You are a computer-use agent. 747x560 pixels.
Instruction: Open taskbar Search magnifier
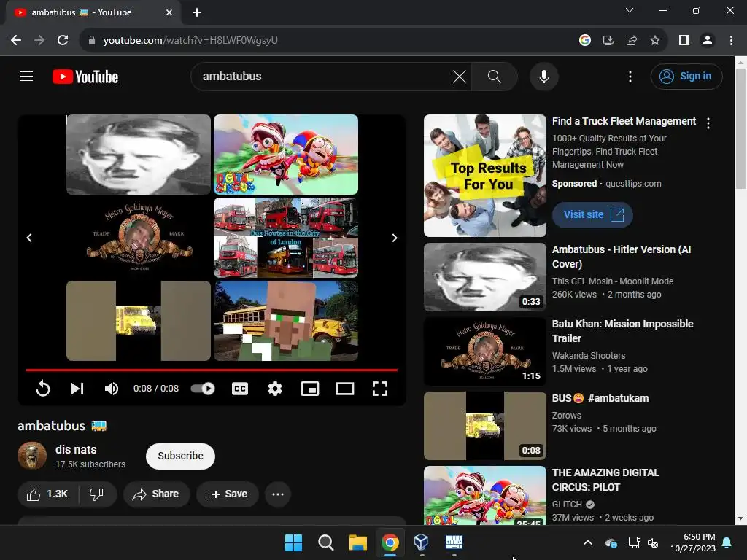click(326, 542)
